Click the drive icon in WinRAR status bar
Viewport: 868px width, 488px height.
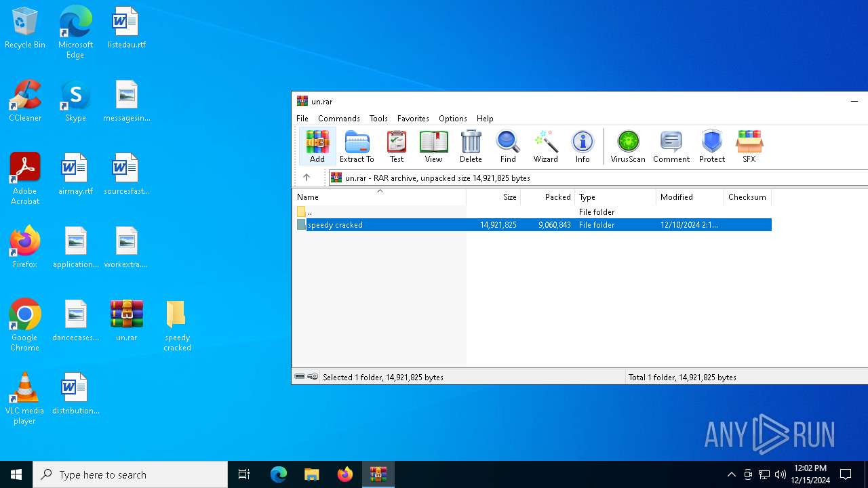300,377
